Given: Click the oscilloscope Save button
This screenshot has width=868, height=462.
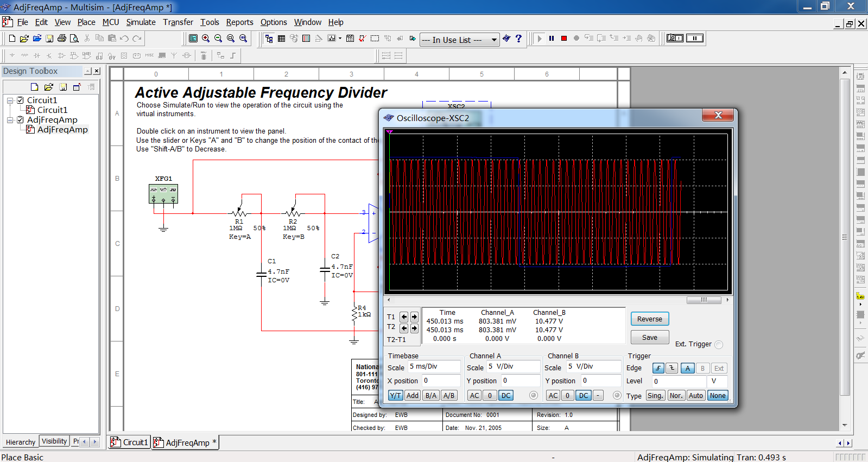Looking at the screenshot, I should tap(649, 337).
